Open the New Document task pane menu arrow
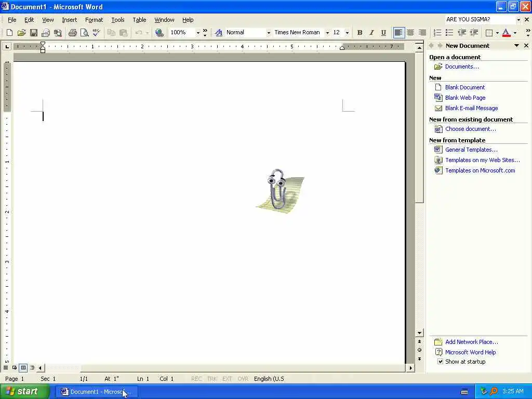Image resolution: width=532 pixels, height=399 pixels. point(516,46)
